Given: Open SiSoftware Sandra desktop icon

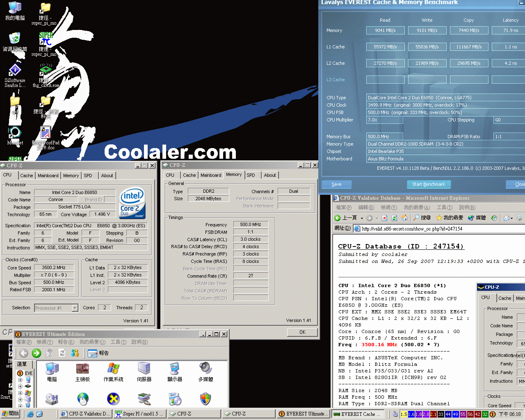Looking at the screenshot, I should click(x=15, y=75).
